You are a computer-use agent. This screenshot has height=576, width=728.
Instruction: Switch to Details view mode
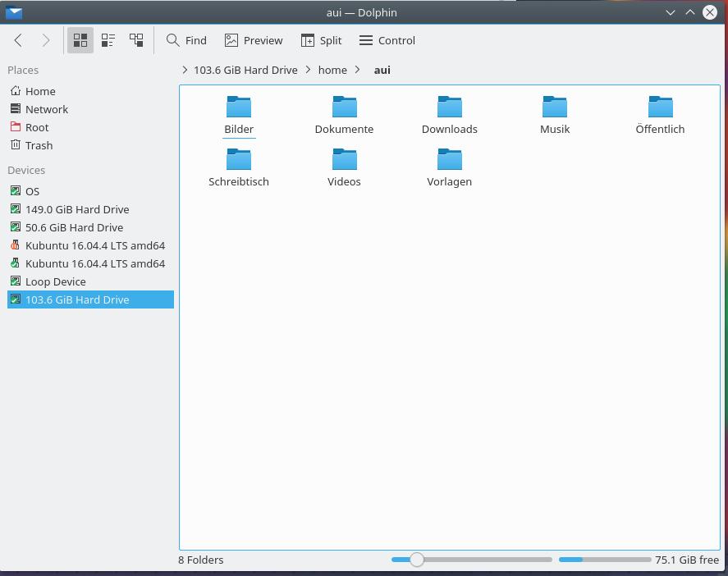(x=136, y=40)
